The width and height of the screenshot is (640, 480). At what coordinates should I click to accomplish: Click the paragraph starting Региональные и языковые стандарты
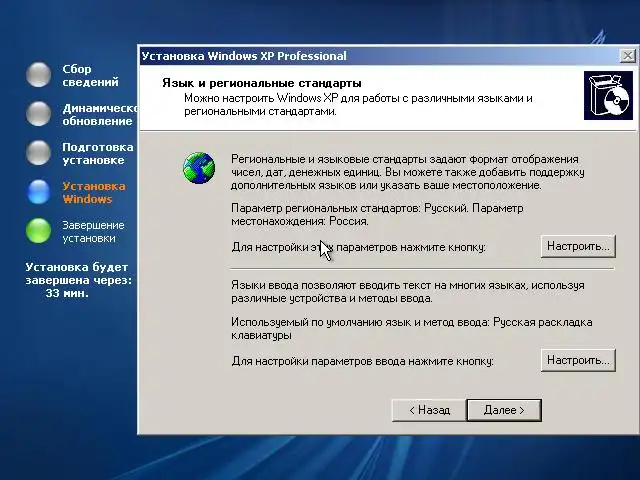coord(408,172)
